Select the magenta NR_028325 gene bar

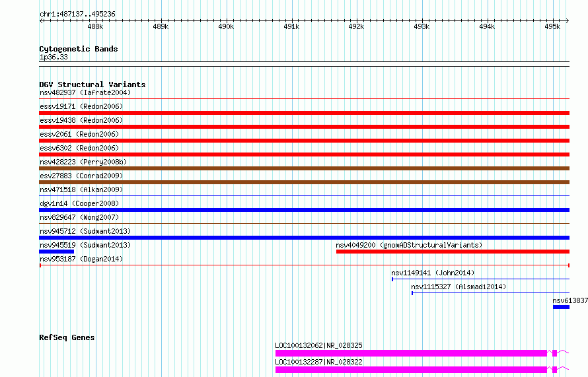(411, 353)
